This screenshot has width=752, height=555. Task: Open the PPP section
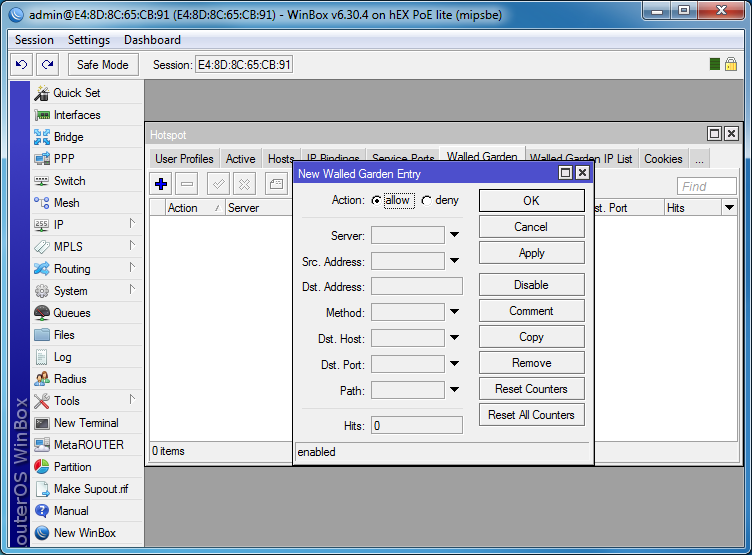coord(87,159)
